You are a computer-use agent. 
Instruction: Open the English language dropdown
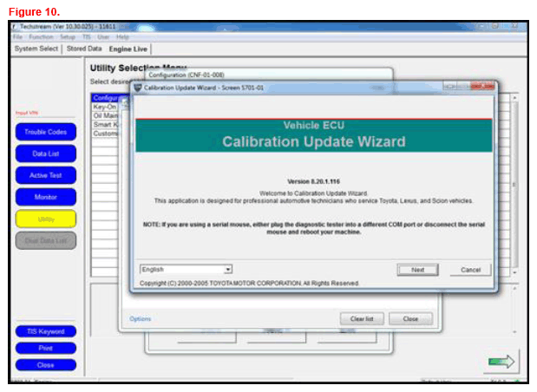coord(228,270)
